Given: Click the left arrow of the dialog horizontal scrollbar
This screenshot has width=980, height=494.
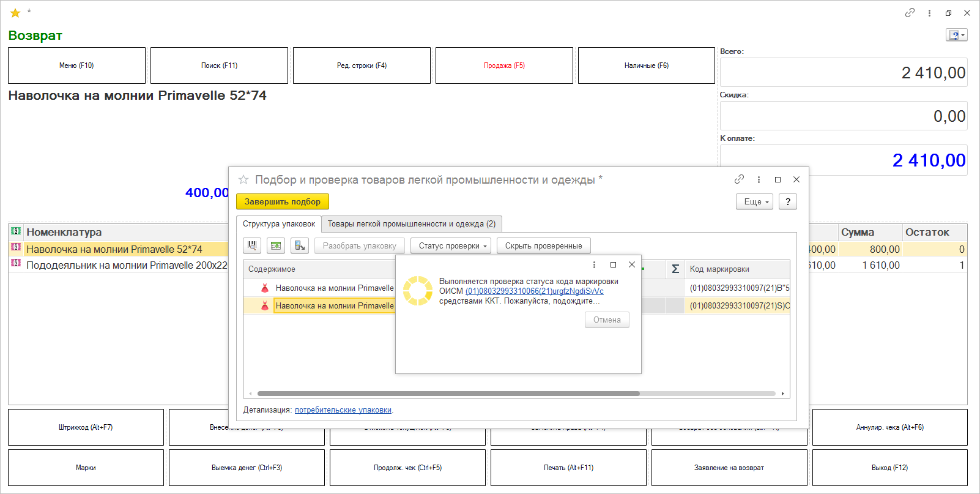Looking at the screenshot, I should [250, 394].
